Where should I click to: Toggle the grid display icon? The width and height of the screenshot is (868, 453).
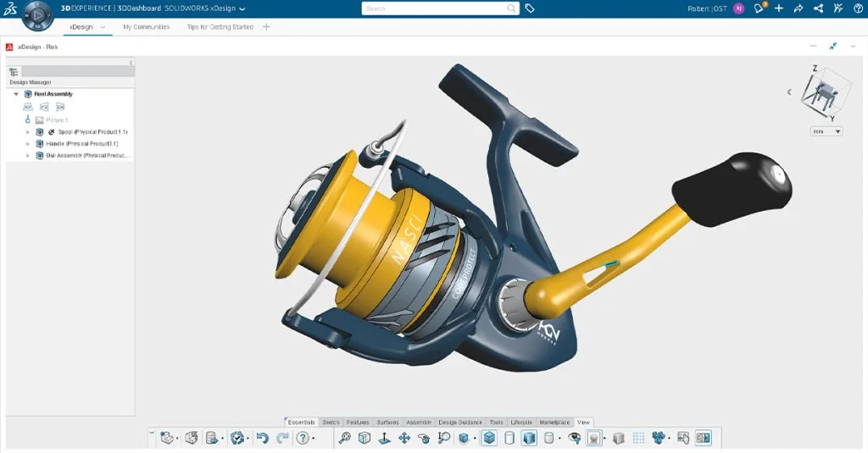click(638, 438)
